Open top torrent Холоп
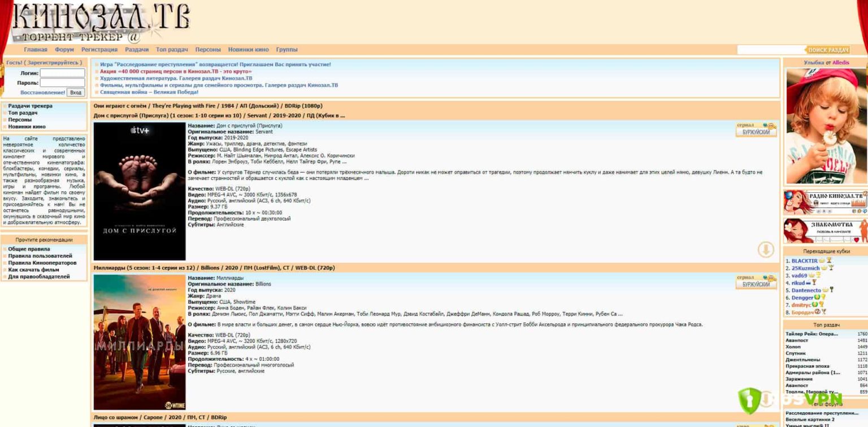 coord(793,347)
